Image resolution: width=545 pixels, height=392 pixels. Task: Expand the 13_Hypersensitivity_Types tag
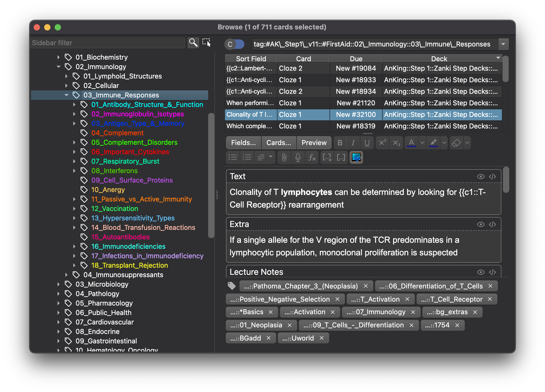click(74, 218)
